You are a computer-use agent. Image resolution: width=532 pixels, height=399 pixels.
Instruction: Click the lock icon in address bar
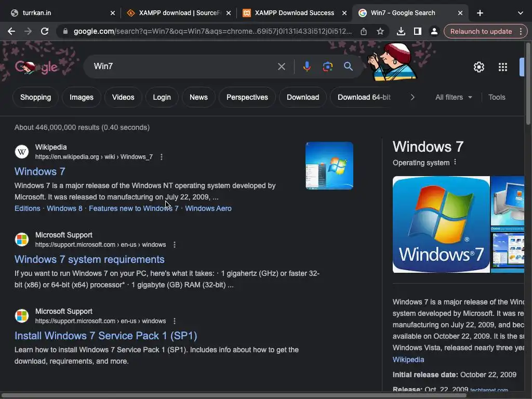65,31
